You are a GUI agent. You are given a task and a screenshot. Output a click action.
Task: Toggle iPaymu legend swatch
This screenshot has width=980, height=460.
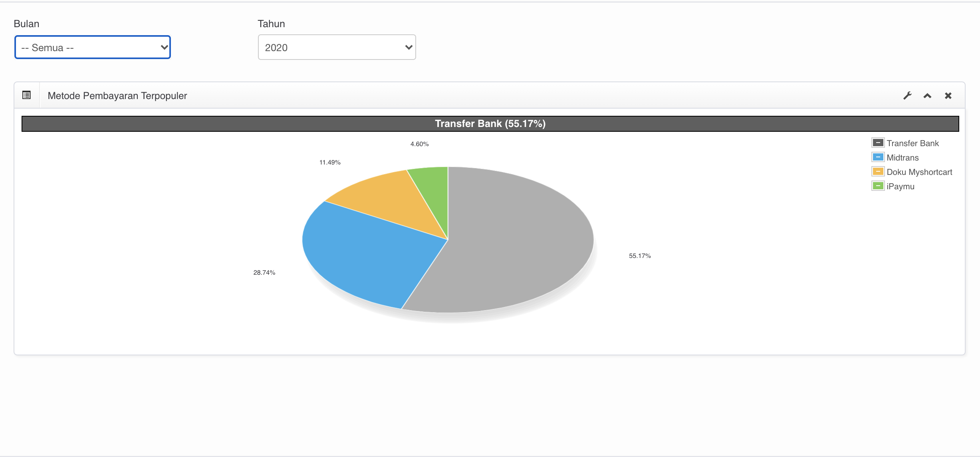878,186
